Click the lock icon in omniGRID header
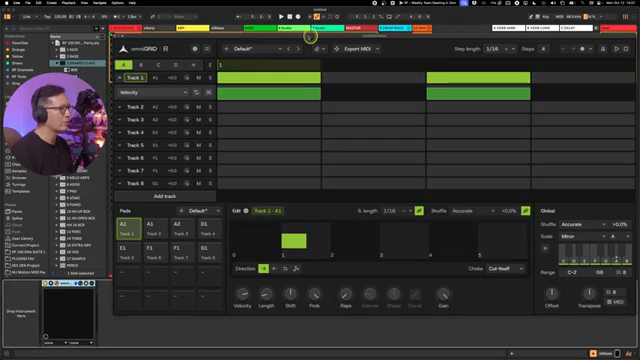Image resolution: width=640 pixels, height=360 pixels. 603,49
